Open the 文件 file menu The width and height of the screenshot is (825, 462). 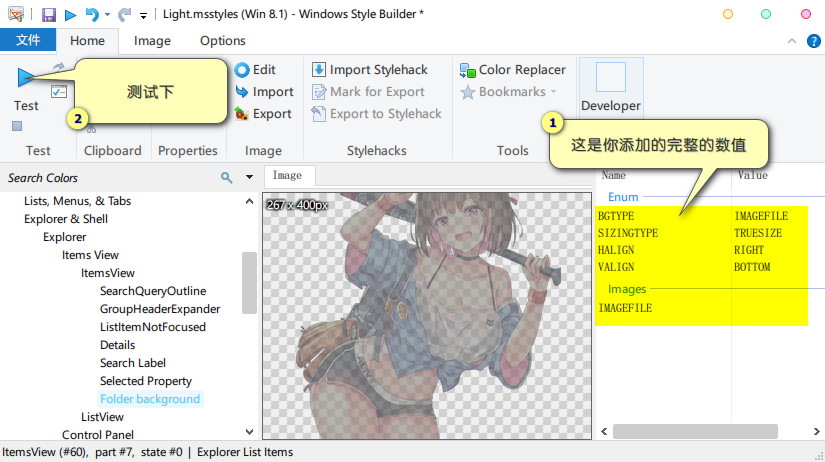click(28, 40)
